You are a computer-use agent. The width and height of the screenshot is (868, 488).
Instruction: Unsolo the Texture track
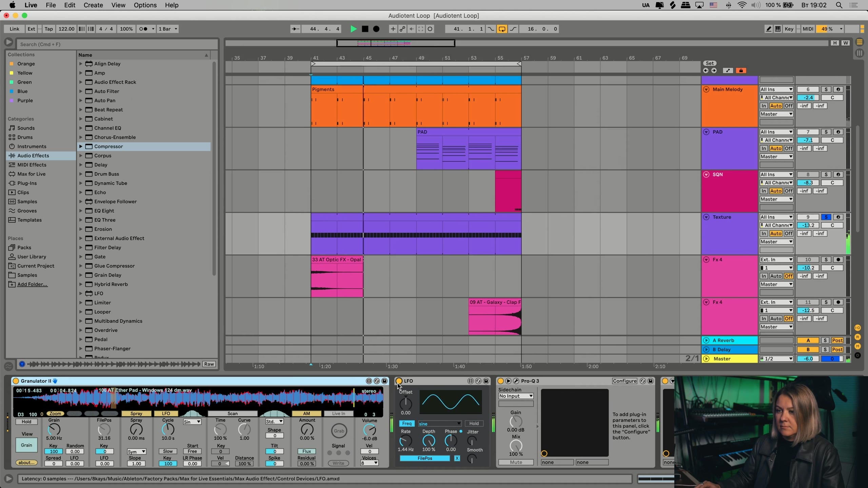[826, 217]
